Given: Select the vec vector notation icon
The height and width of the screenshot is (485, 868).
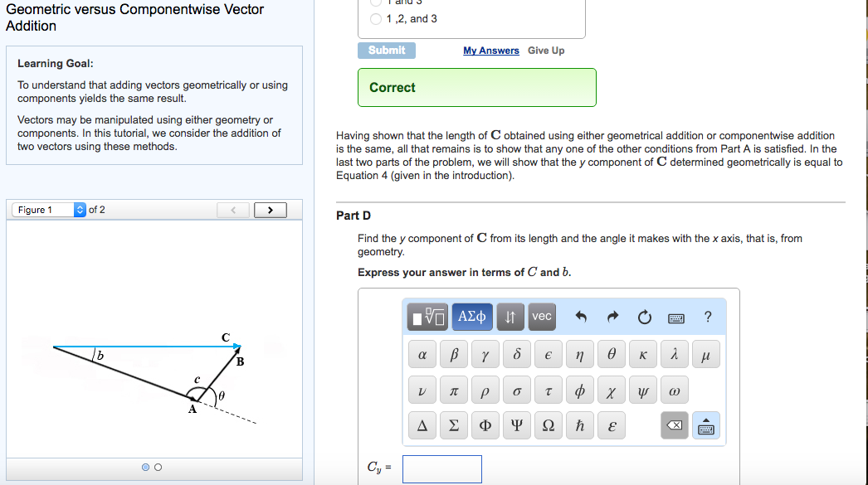Looking at the screenshot, I should 541,316.
